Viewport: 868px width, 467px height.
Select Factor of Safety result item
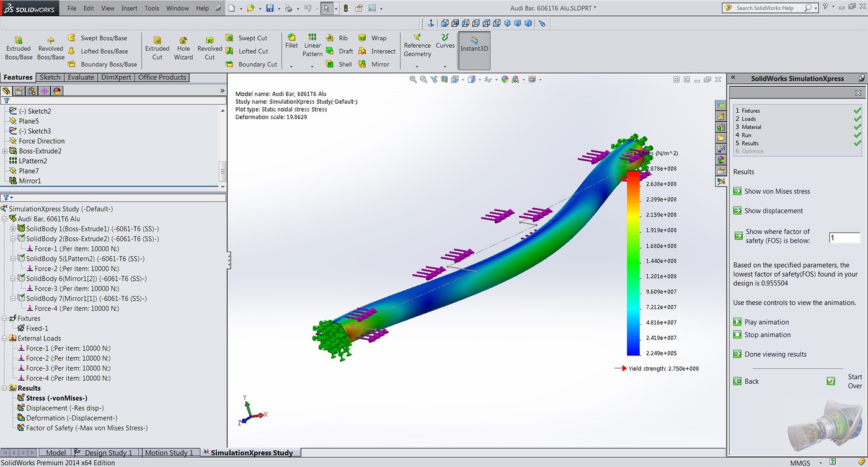82,428
